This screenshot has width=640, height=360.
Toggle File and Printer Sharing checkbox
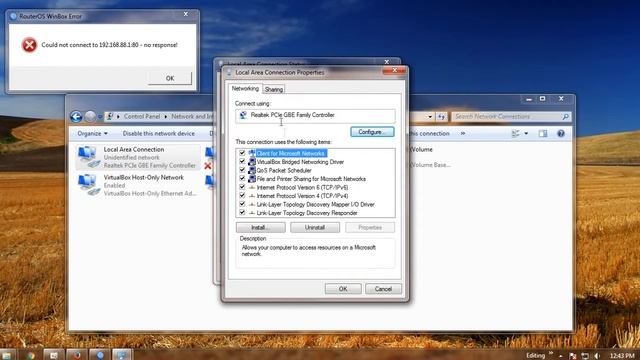point(242,179)
